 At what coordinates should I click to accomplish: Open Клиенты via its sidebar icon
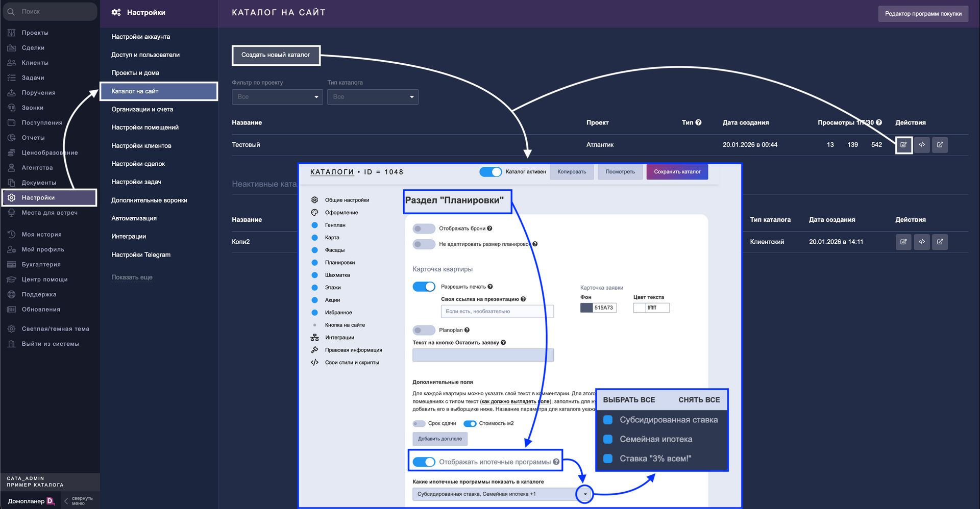point(11,63)
